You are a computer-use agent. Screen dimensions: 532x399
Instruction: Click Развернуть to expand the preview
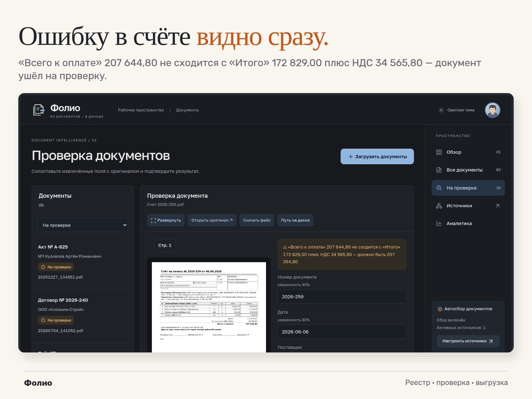tap(166, 220)
